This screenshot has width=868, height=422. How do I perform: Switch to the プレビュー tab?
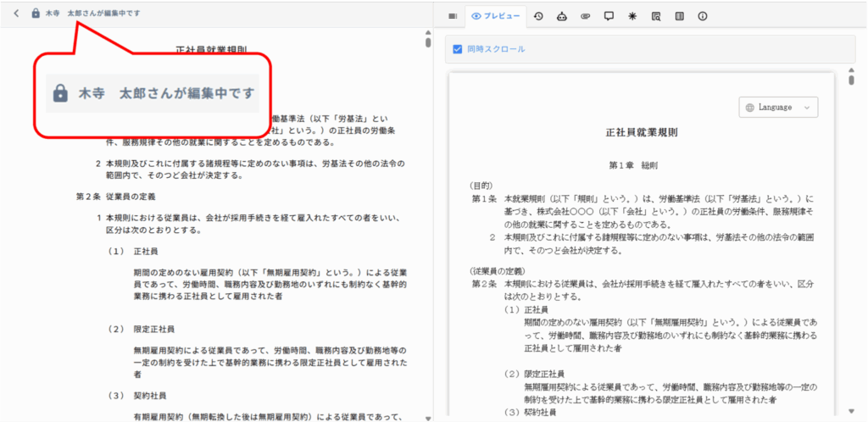[496, 15]
